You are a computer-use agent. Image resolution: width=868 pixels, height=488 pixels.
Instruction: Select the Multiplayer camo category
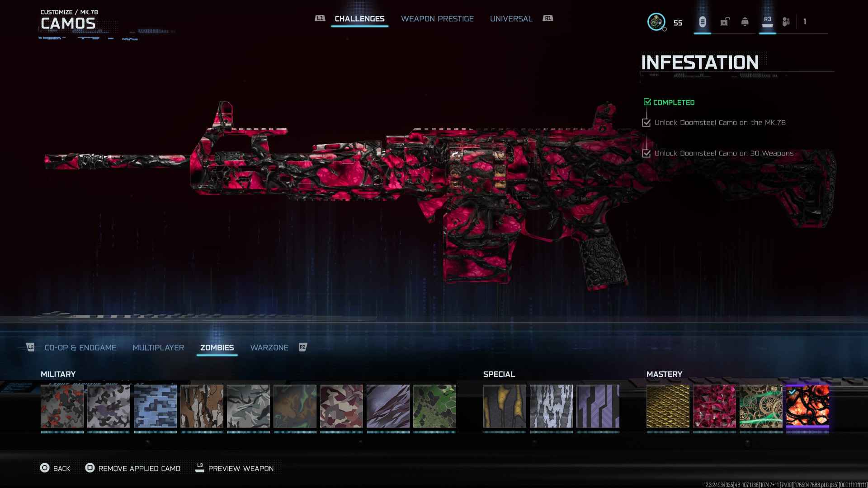[158, 347]
